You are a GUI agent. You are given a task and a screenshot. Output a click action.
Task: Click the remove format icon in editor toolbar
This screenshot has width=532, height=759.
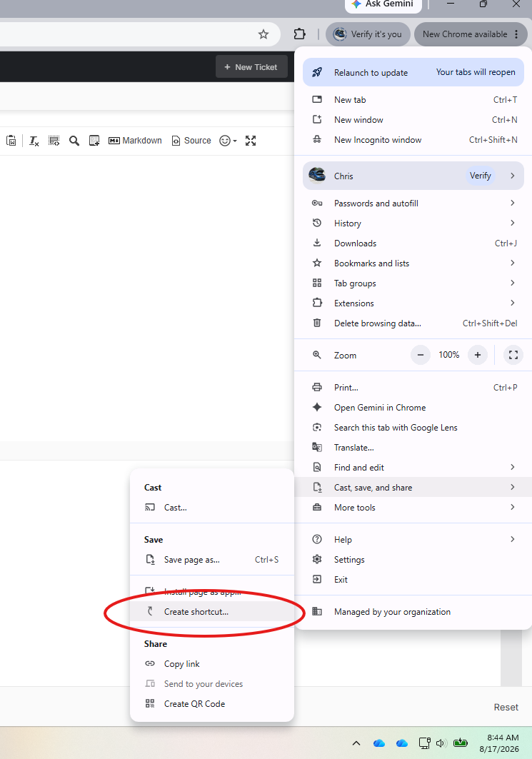coord(34,141)
